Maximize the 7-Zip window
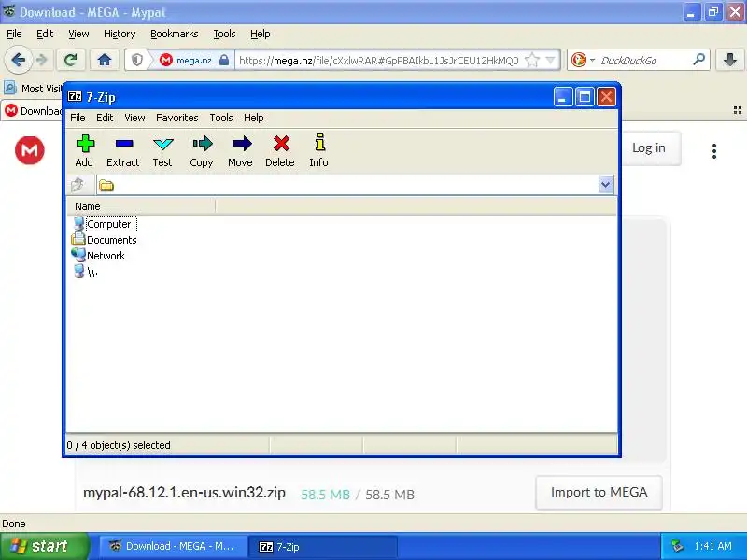The image size is (747, 560). (585, 97)
